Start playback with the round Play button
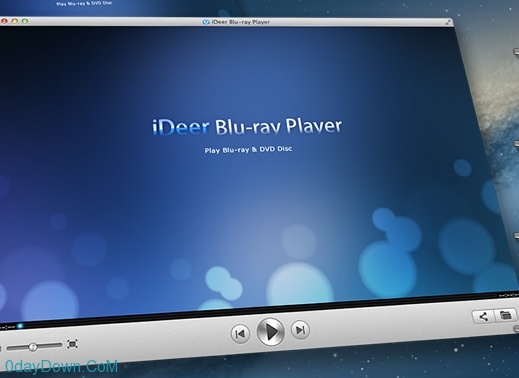This screenshot has width=519, height=378. pyautogui.click(x=271, y=332)
